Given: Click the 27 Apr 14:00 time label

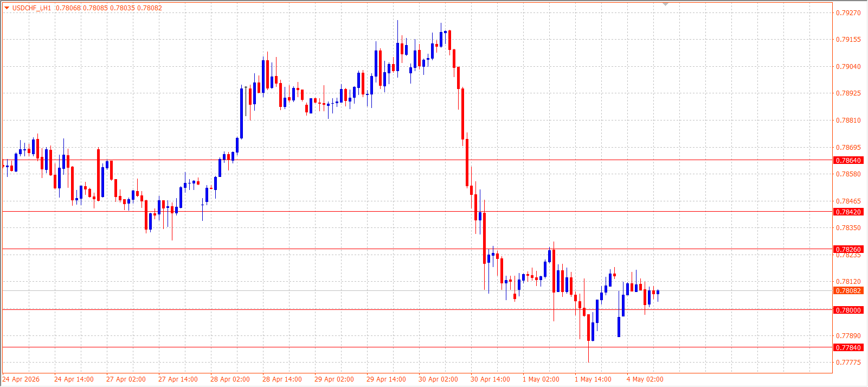Looking at the screenshot, I should pyautogui.click(x=178, y=379).
